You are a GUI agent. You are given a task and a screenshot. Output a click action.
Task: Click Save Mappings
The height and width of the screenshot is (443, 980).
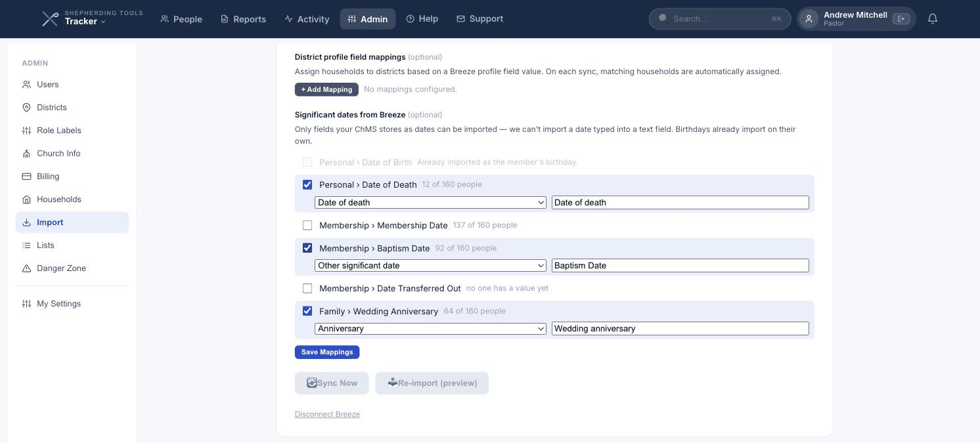tap(327, 352)
